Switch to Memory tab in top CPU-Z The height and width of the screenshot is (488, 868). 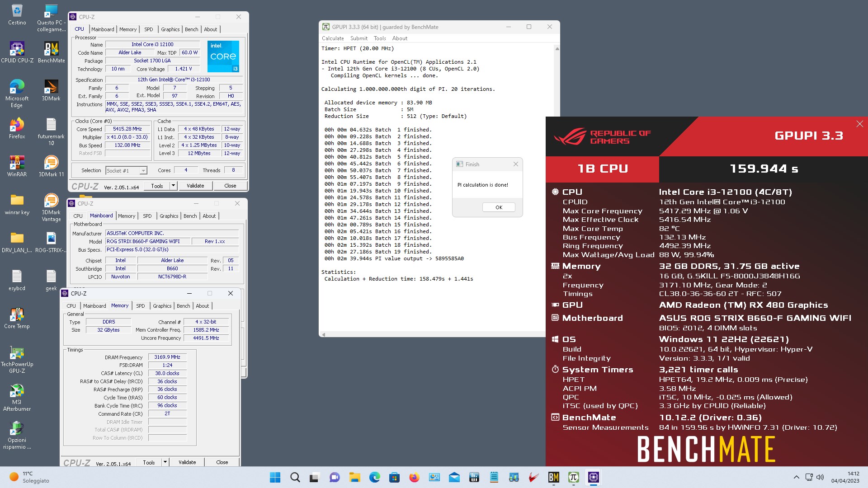click(128, 29)
